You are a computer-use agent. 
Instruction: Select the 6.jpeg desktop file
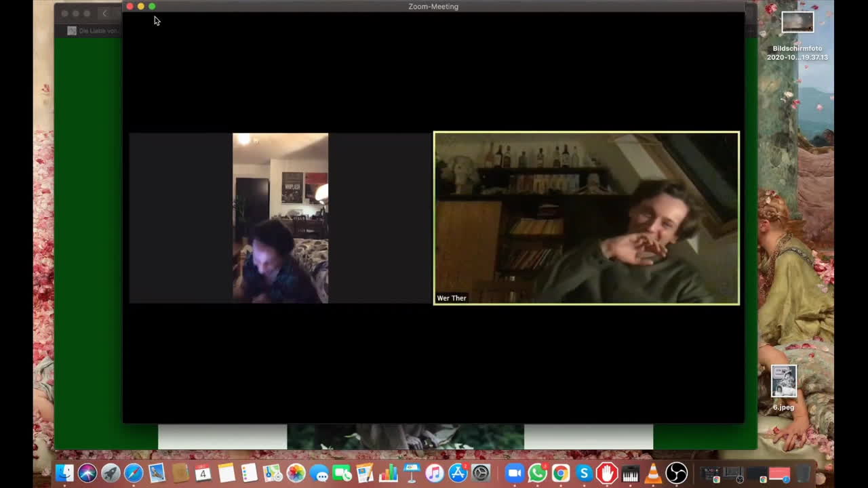click(784, 382)
